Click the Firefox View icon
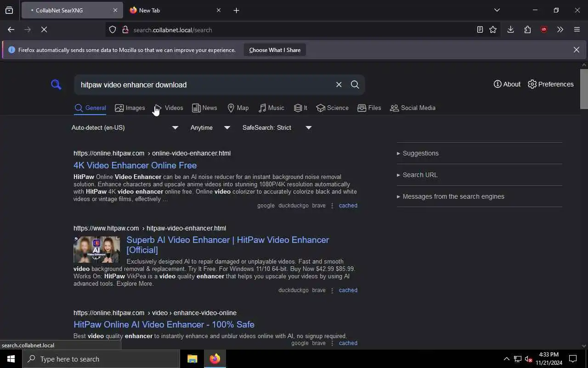588x368 pixels. (x=9, y=10)
